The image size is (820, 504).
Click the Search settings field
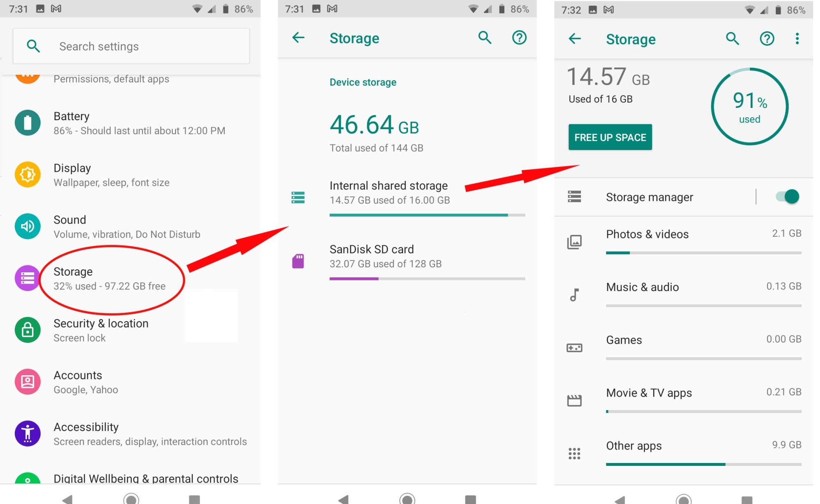131,46
